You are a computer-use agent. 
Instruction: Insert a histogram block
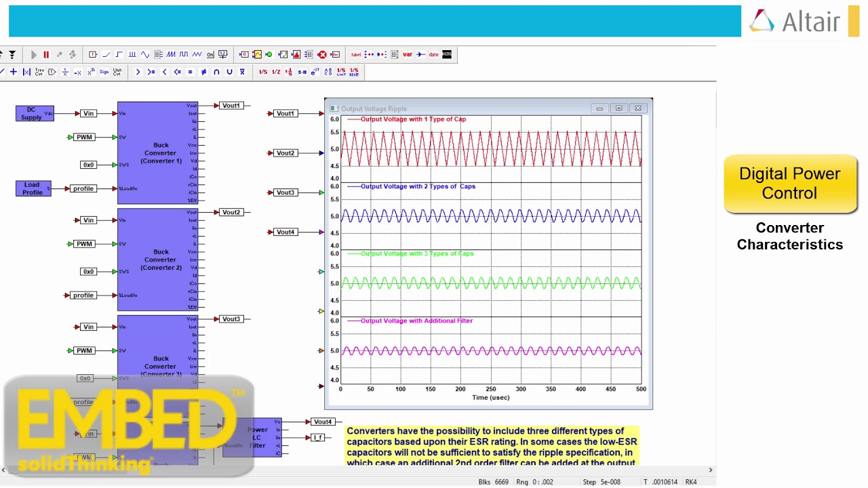296,54
